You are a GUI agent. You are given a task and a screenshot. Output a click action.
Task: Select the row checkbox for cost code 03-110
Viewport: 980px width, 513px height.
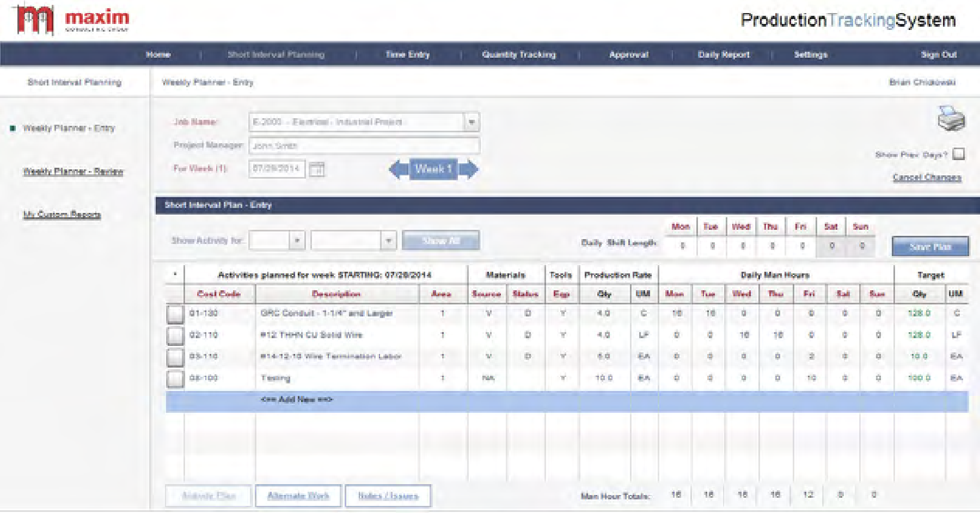click(x=175, y=357)
